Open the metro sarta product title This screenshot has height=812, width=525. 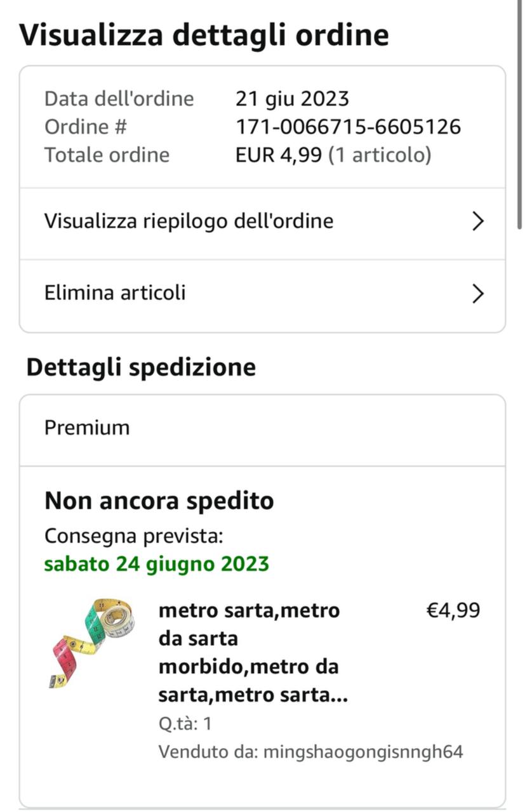pyautogui.click(x=253, y=653)
